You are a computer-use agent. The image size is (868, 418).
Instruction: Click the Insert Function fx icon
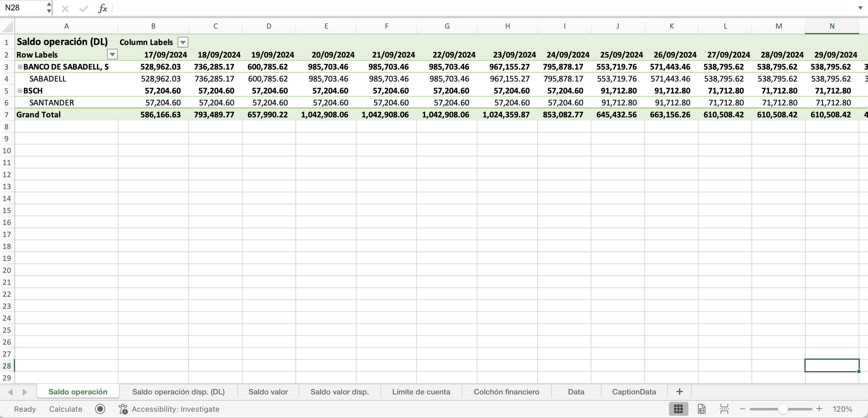coord(103,8)
